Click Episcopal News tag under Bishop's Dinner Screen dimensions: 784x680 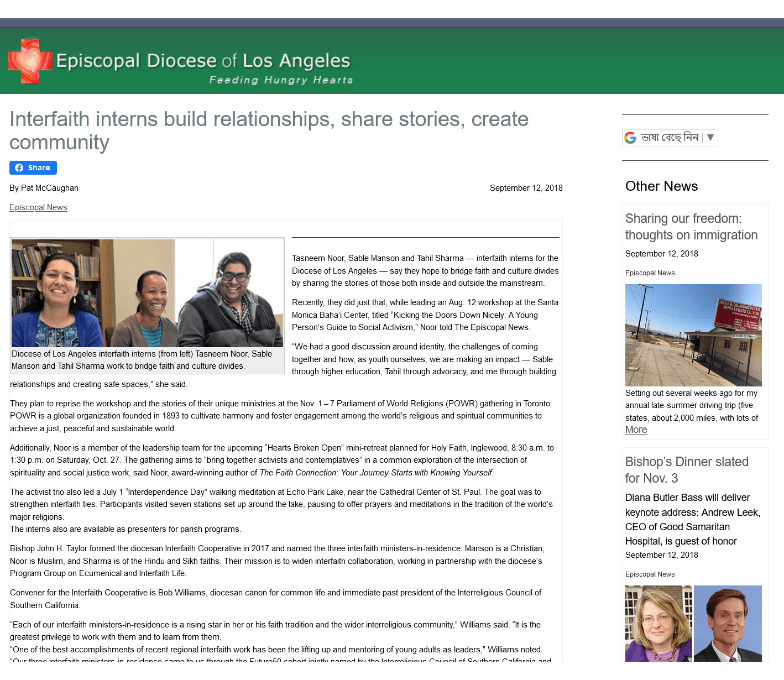tap(650, 574)
